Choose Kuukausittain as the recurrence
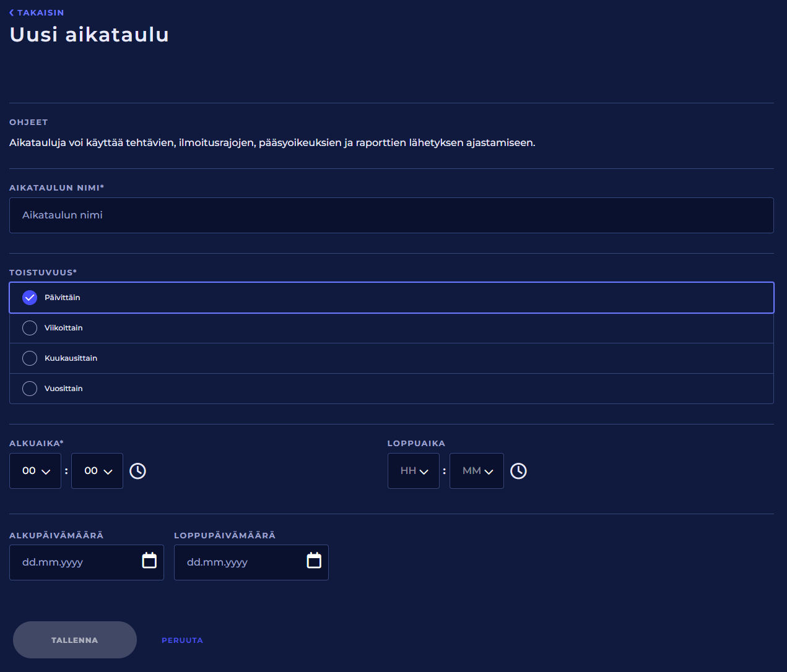Image resolution: width=787 pixels, height=672 pixels. pyautogui.click(x=30, y=358)
